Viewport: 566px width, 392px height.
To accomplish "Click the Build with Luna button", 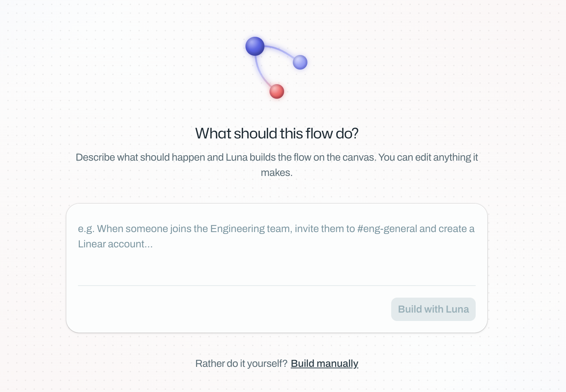I will (x=433, y=309).
